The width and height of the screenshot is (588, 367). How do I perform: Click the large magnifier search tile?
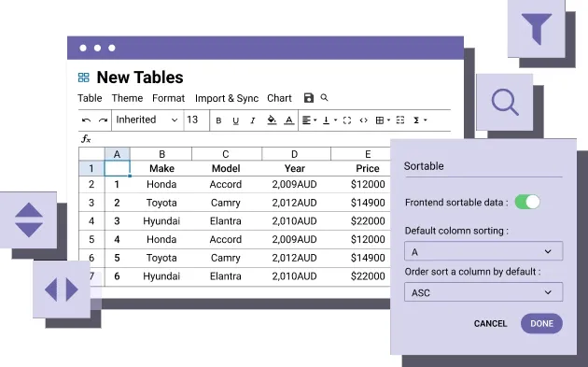tap(505, 102)
